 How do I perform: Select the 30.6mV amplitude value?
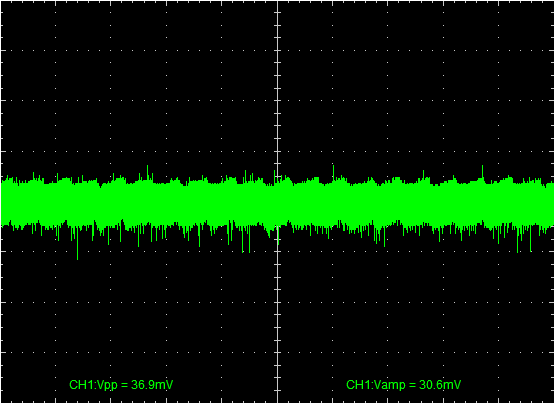pos(440,385)
